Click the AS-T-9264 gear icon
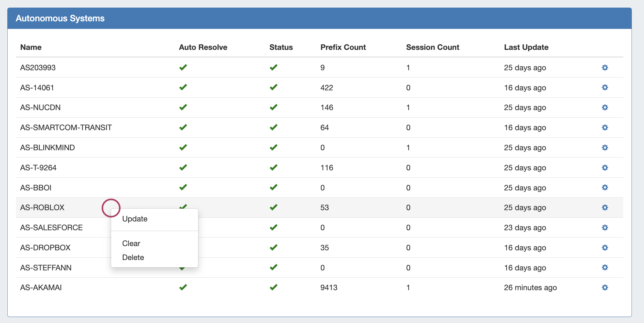Image resolution: width=644 pixels, height=323 pixels. (605, 168)
